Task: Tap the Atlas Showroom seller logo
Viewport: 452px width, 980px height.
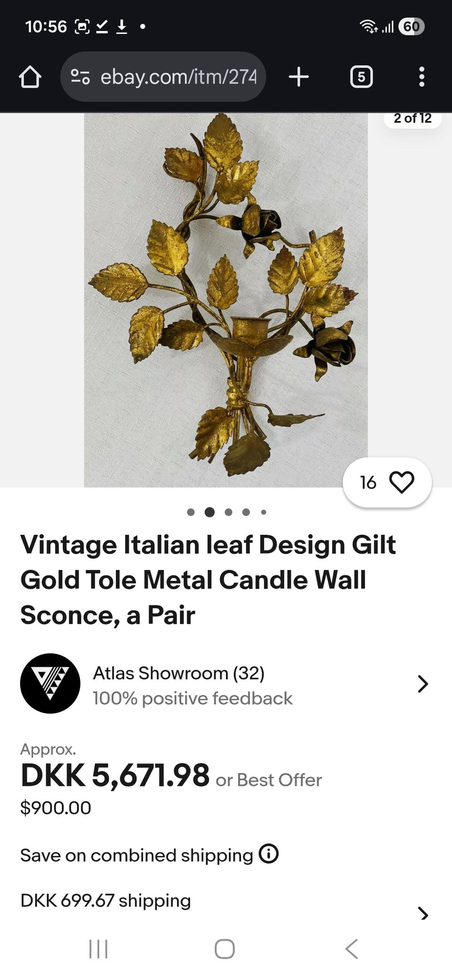Action: click(50, 683)
